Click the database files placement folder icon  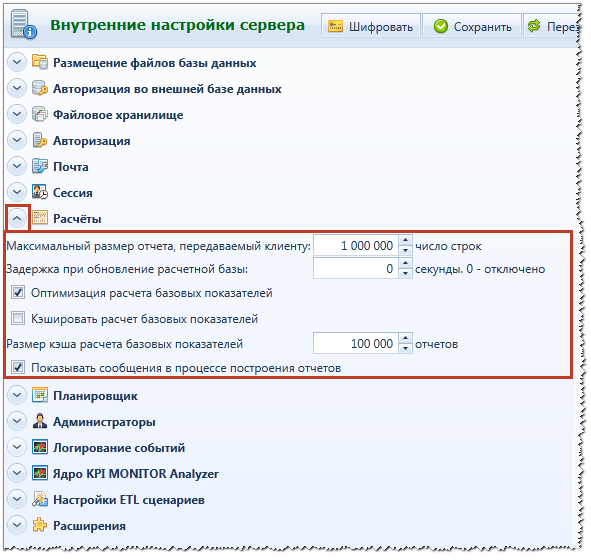(40, 62)
